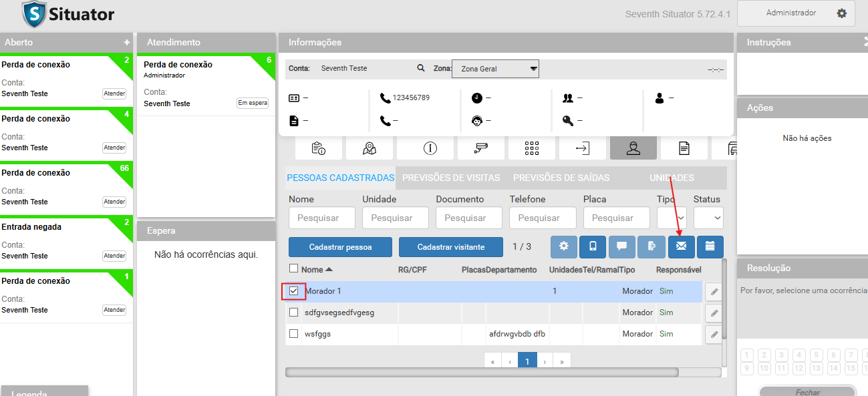
Task: Click the pencil edit icon for Morador 1
Action: click(x=714, y=292)
